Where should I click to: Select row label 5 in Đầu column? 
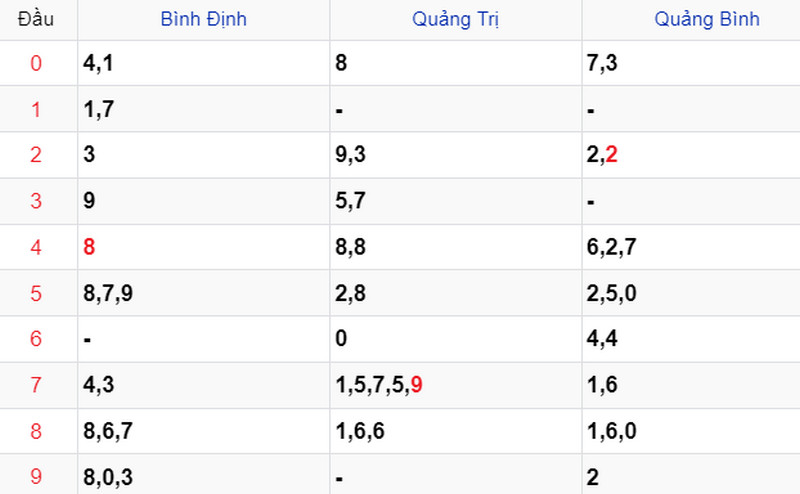pos(36,293)
